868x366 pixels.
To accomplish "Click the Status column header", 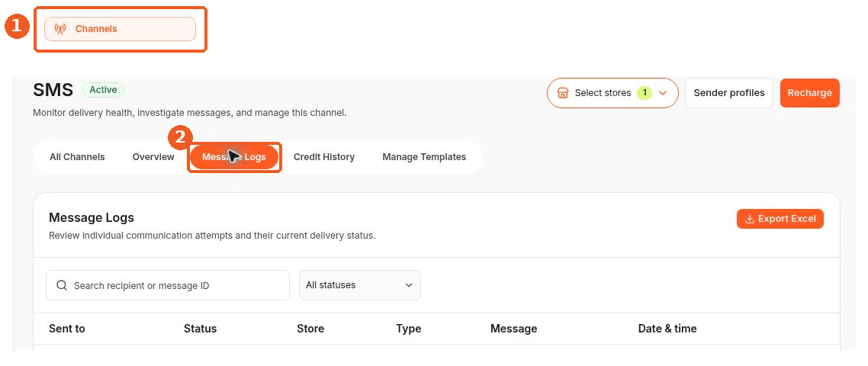I will (201, 329).
